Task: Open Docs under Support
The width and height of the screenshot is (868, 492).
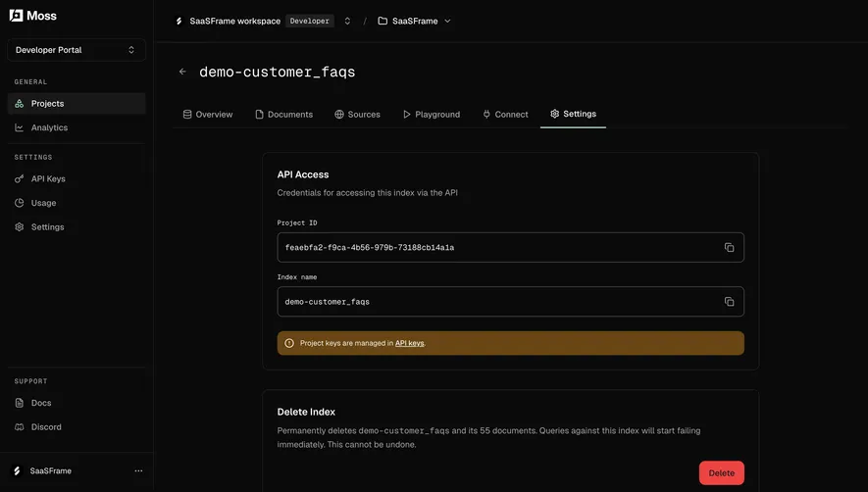Action: click(x=77, y=403)
